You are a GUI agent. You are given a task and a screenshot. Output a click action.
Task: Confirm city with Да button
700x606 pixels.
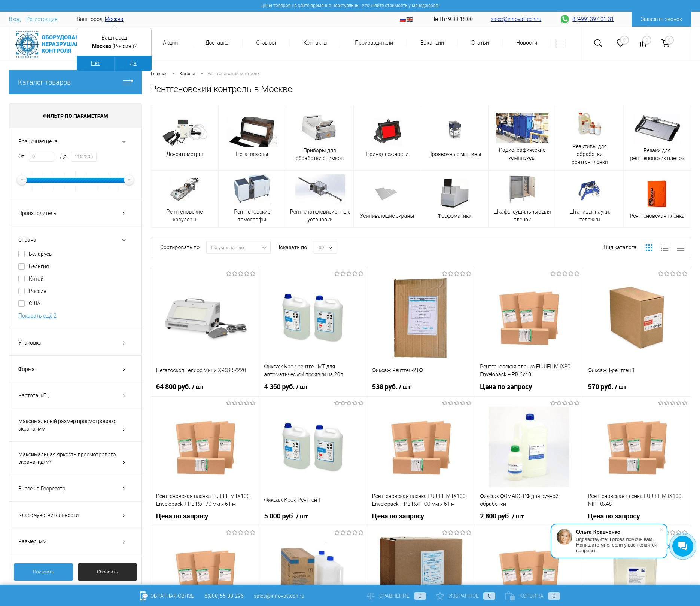tap(133, 63)
